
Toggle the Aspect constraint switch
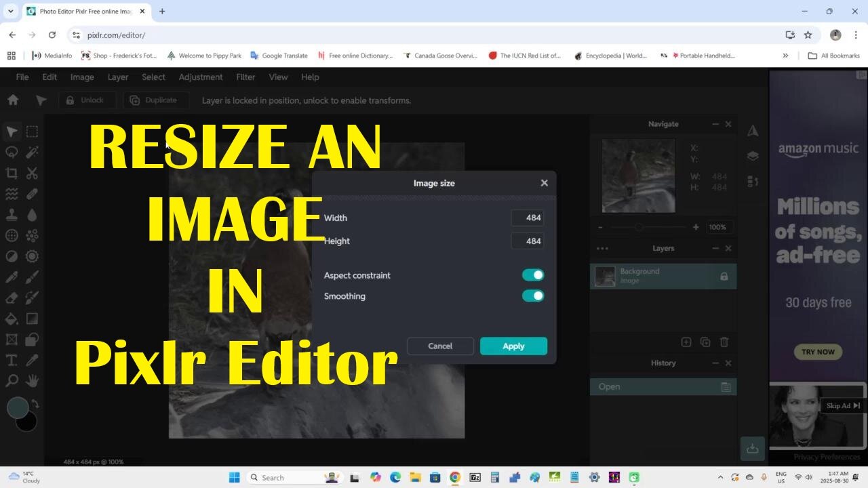(533, 275)
